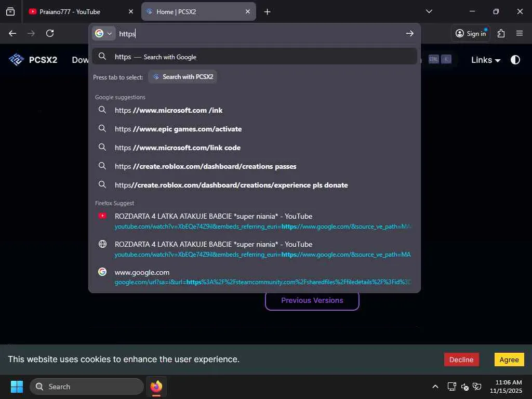Screen dimensions: 532x399
Task: Open second ROZDARTA 4 LATKA result with globe icon
Action: [x=255, y=249]
